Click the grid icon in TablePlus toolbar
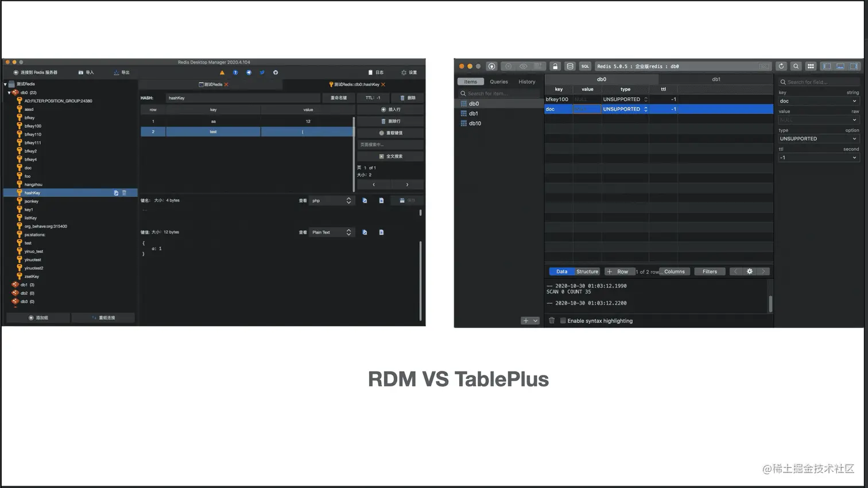 click(811, 66)
